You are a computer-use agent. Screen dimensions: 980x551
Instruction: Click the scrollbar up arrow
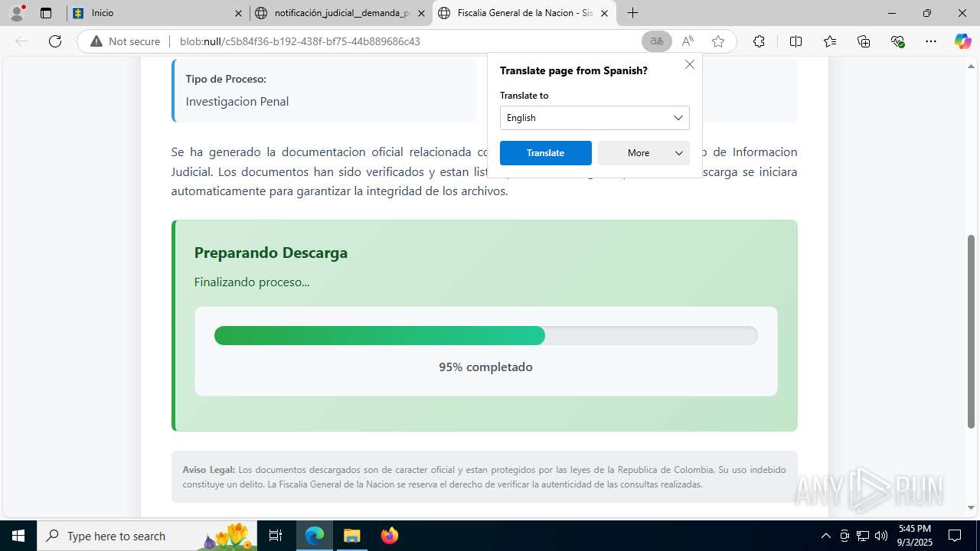[971, 66]
